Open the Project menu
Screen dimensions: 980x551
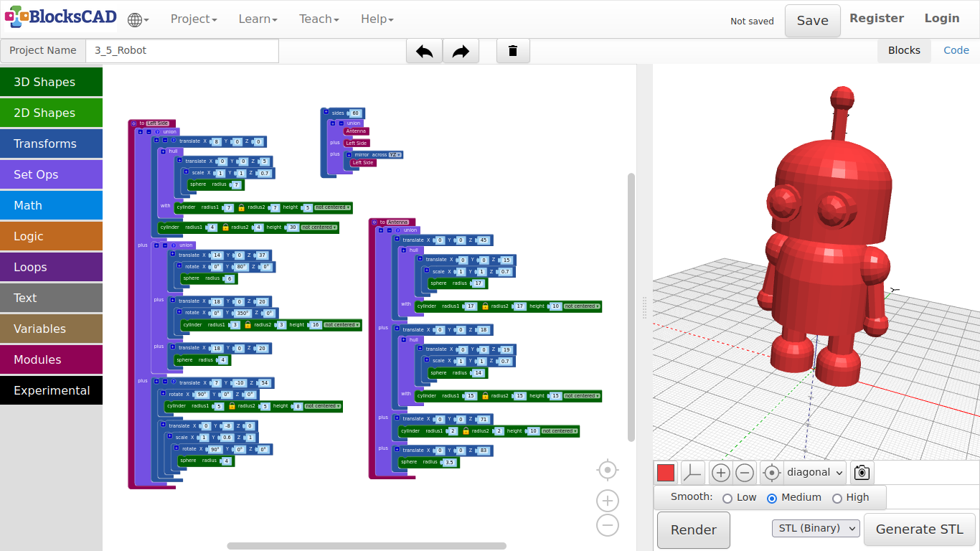coord(193,19)
